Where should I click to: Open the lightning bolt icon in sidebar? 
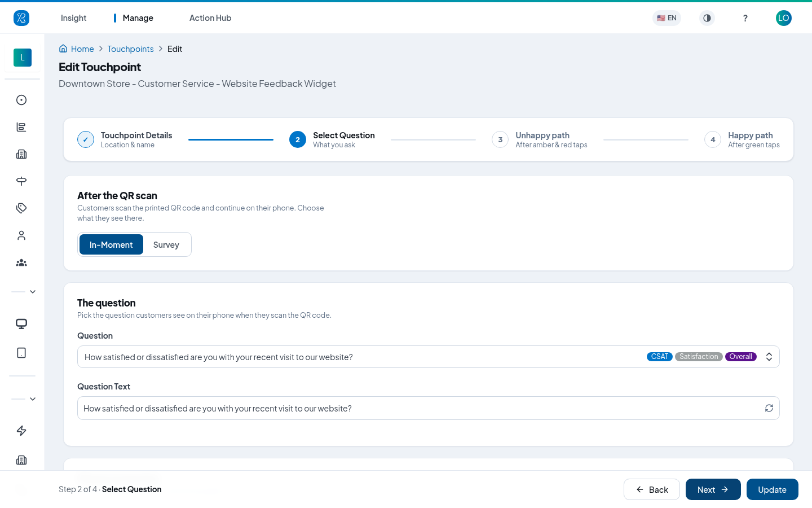coord(21,431)
